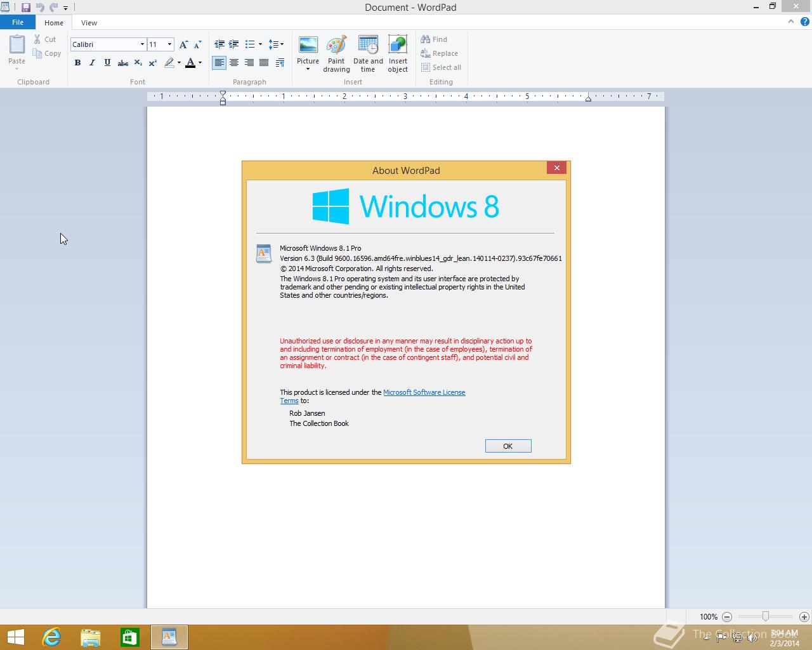Toggle Strikethrough formatting
Viewport: 812px width, 650px height.
click(123, 63)
